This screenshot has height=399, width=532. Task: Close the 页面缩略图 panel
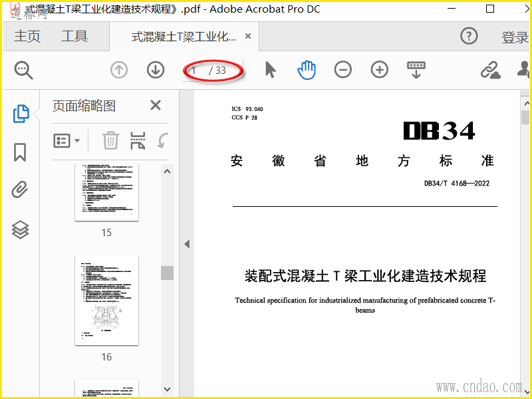tap(156, 105)
